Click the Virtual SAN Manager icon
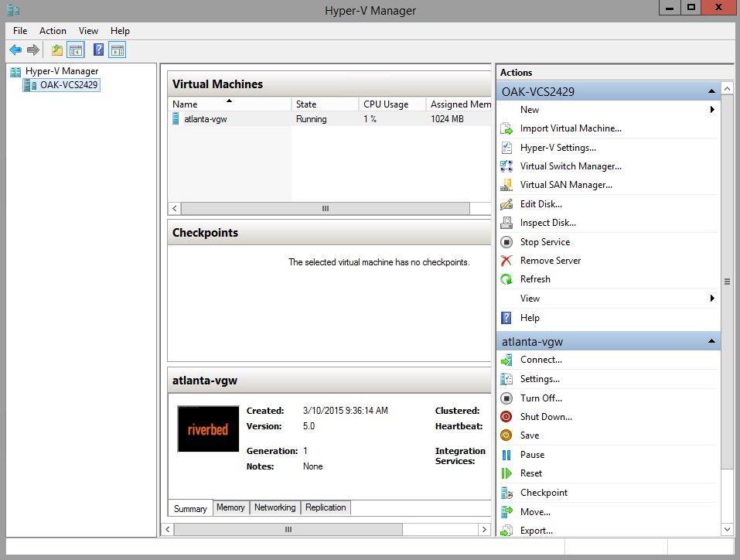The height and width of the screenshot is (560, 740). (x=506, y=185)
